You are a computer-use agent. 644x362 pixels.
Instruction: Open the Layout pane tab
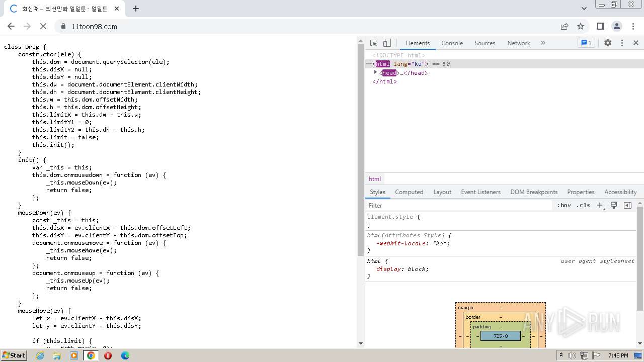442,192
